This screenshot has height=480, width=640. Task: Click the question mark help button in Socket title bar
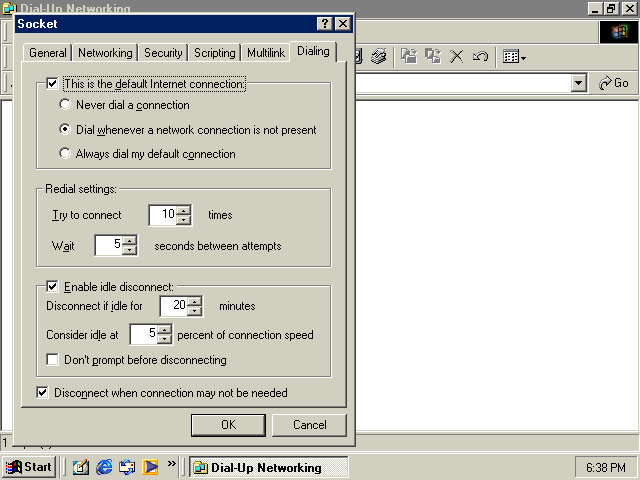pyautogui.click(x=325, y=23)
